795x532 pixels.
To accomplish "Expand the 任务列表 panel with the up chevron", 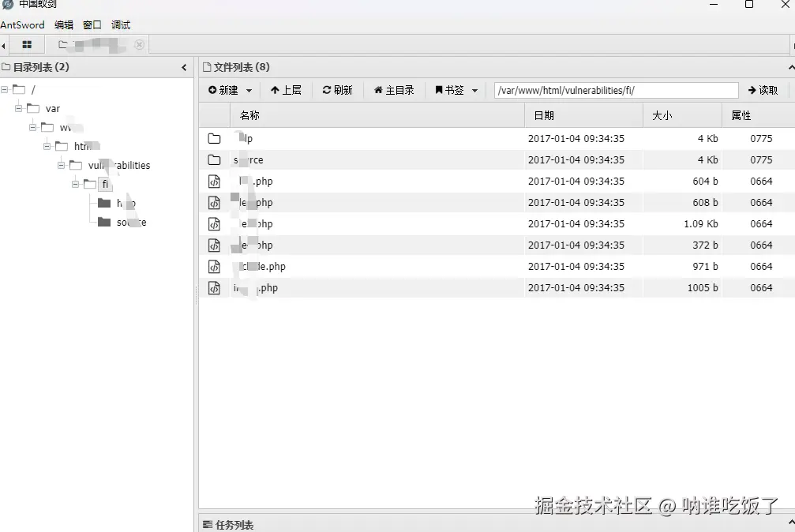I will pos(791,523).
